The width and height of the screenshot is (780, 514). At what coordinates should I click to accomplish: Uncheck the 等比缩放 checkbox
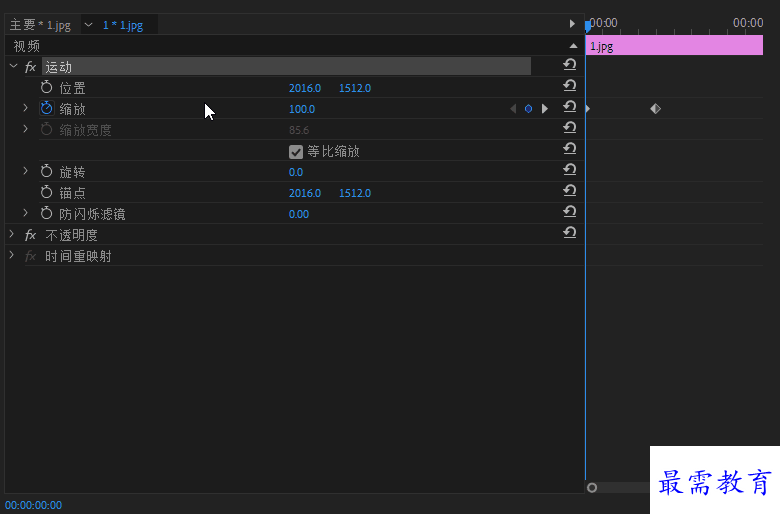pyautogui.click(x=295, y=152)
